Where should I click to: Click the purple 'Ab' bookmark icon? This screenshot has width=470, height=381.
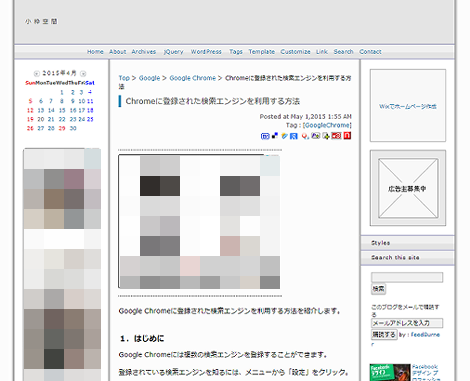pyautogui.click(x=316, y=136)
